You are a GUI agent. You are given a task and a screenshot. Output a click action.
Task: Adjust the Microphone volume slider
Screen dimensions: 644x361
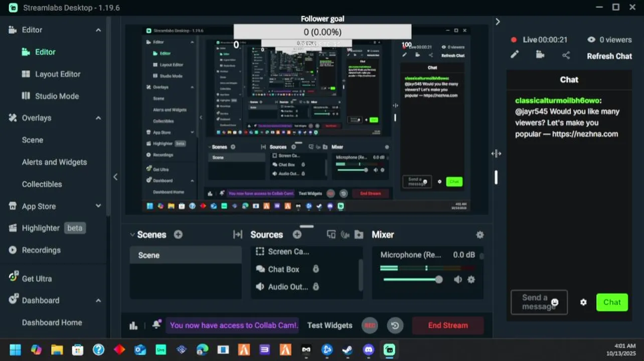[x=412, y=280]
